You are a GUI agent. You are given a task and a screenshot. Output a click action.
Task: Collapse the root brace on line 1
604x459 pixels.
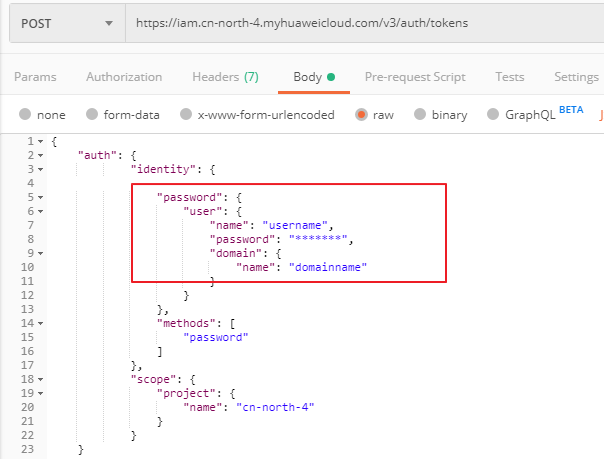[x=40, y=142]
